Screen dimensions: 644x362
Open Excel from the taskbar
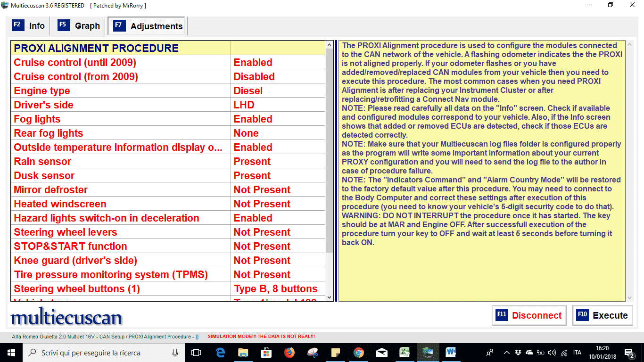click(x=405, y=353)
